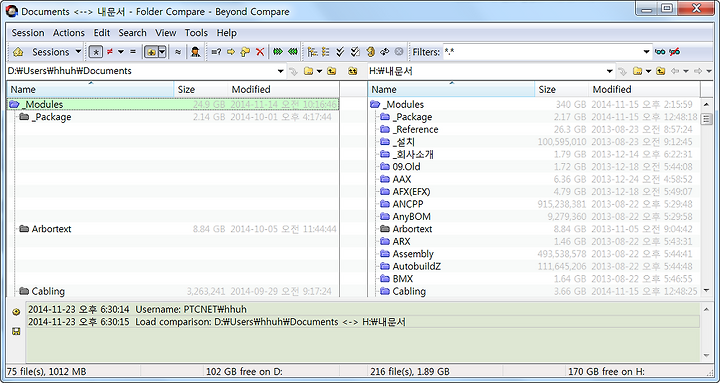Click the Home icon in the toolbar
Viewport: 720px width, 383px height.
(x=18, y=52)
